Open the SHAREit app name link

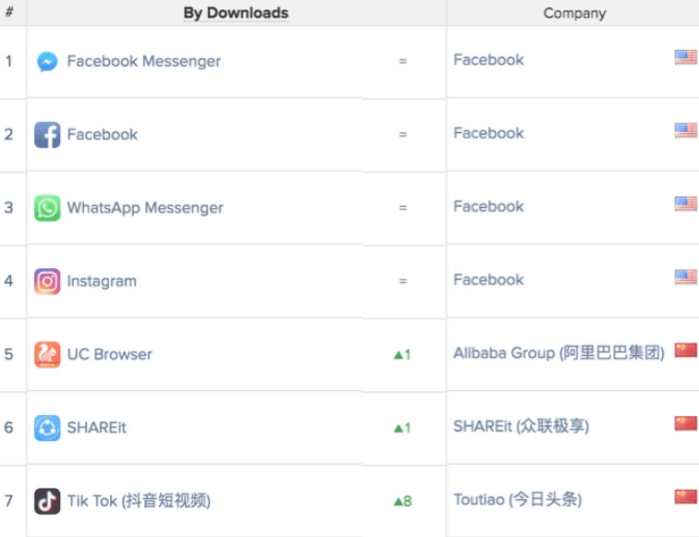97,428
